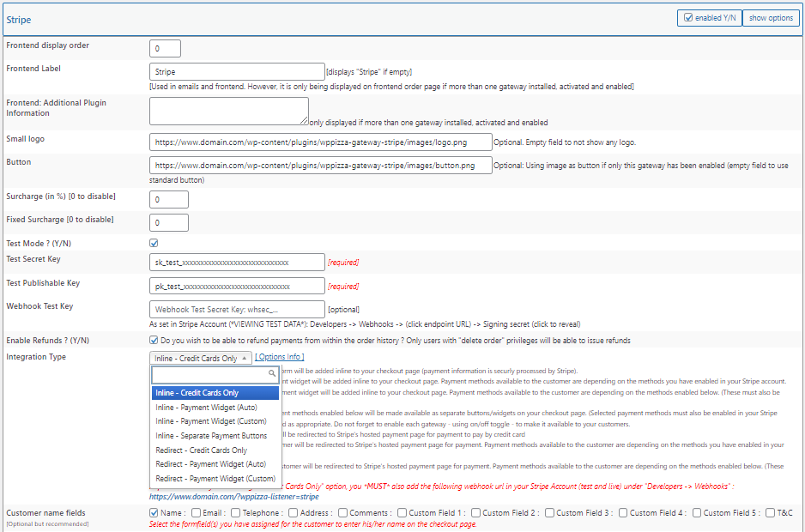Click the Test Publishable Key field
805x532 pixels.
pos(237,286)
